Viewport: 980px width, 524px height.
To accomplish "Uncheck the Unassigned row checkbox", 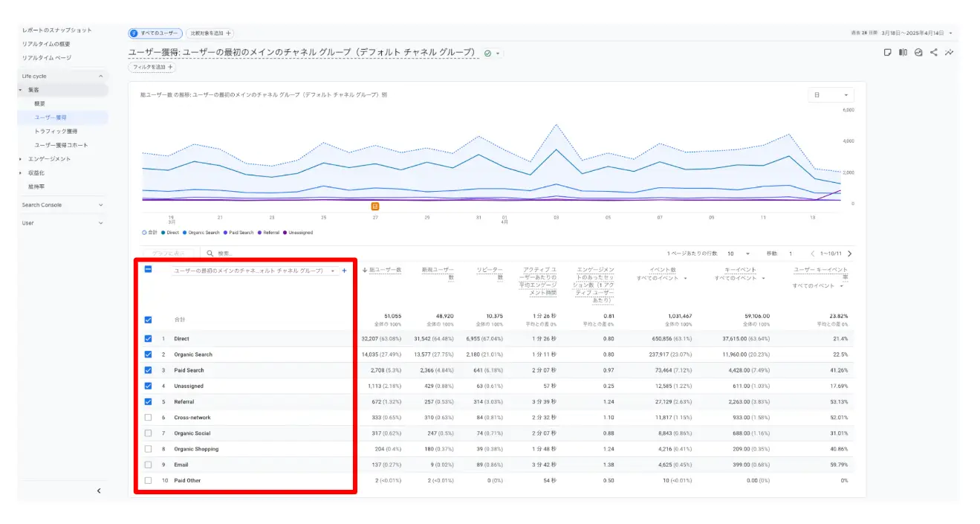I will [148, 386].
